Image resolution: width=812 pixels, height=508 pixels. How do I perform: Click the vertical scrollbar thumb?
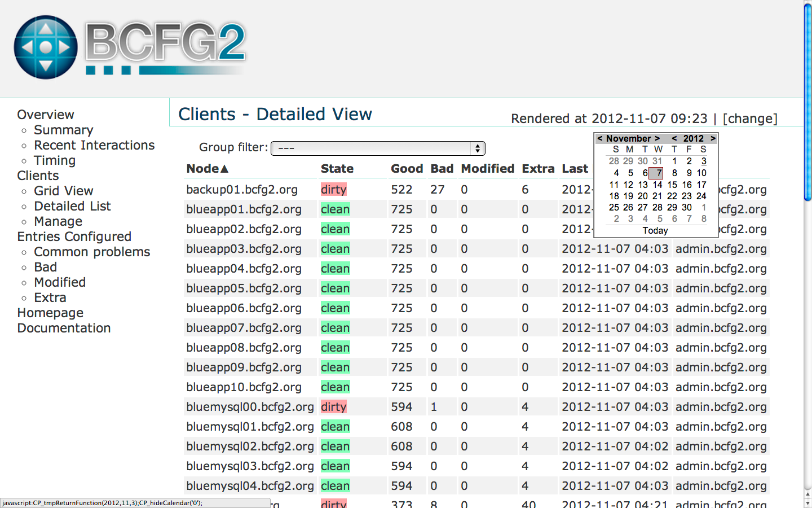[807, 102]
